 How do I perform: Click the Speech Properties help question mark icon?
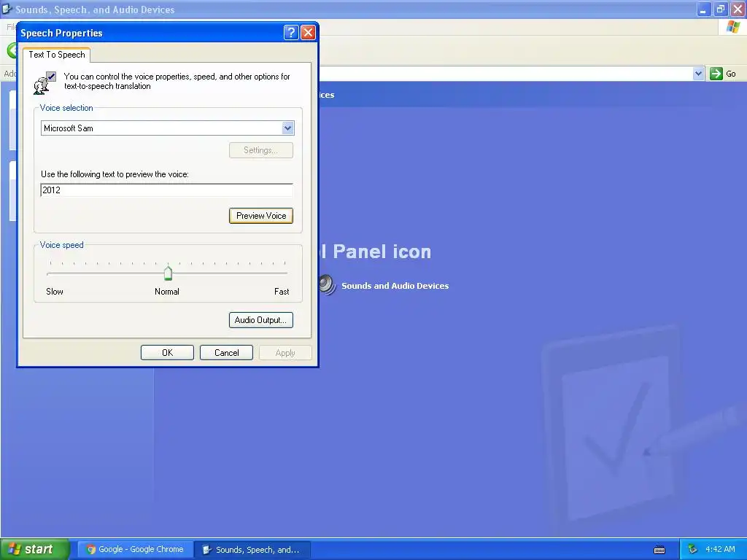pos(291,32)
